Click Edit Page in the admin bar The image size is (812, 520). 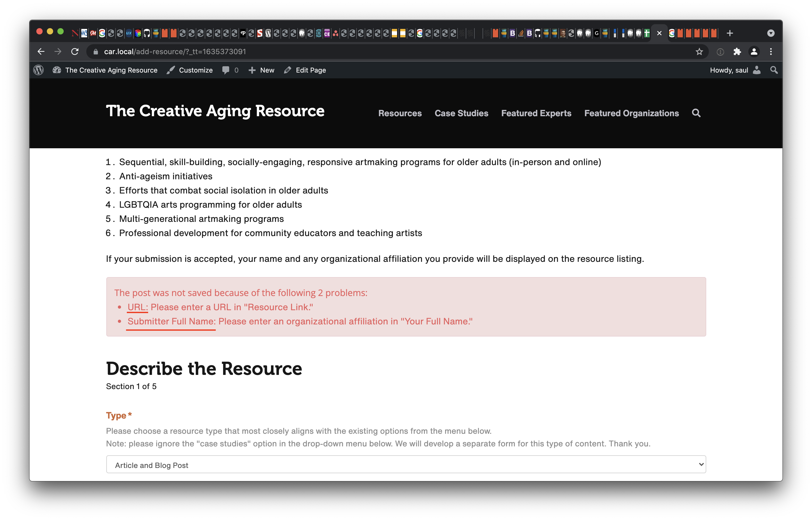click(305, 70)
